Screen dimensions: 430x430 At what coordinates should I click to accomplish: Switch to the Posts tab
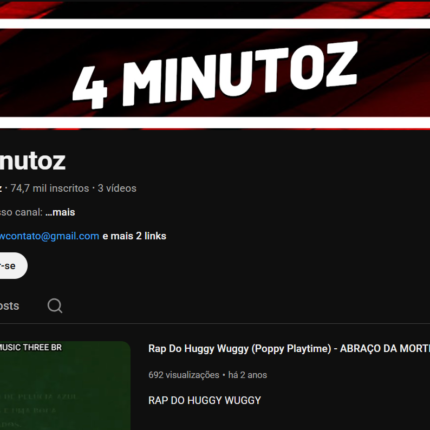(9, 306)
